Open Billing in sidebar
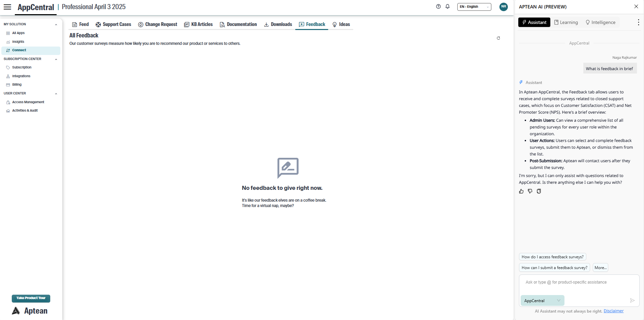This screenshot has width=644, height=320. [x=17, y=85]
